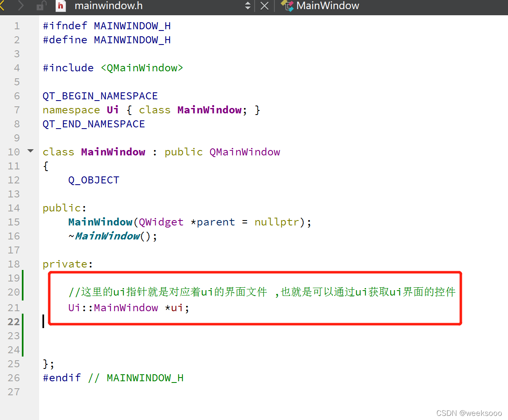Click line number 22 in the gutter
Image resolution: width=508 pixels, height=420 pixels.
14,322
